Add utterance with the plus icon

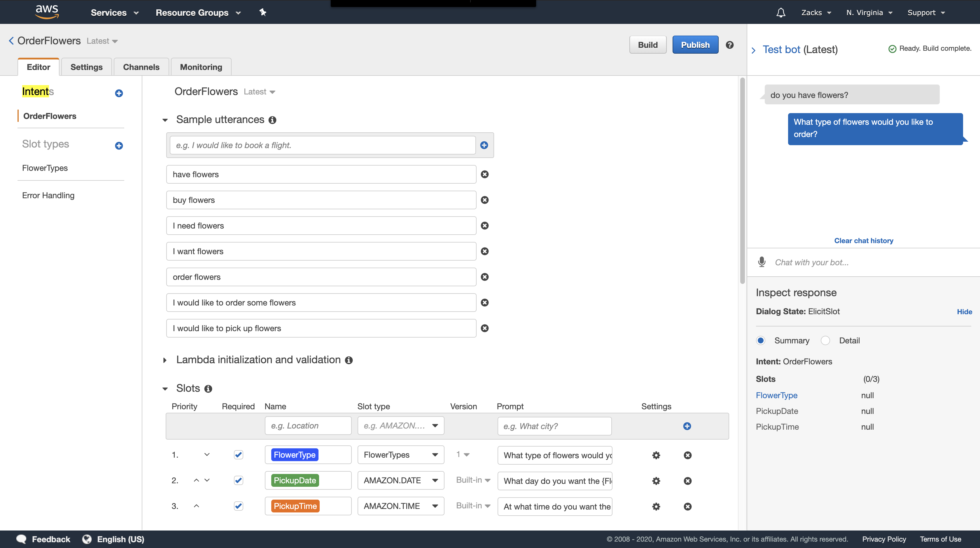pyautogui.click(x=484, y=145)
